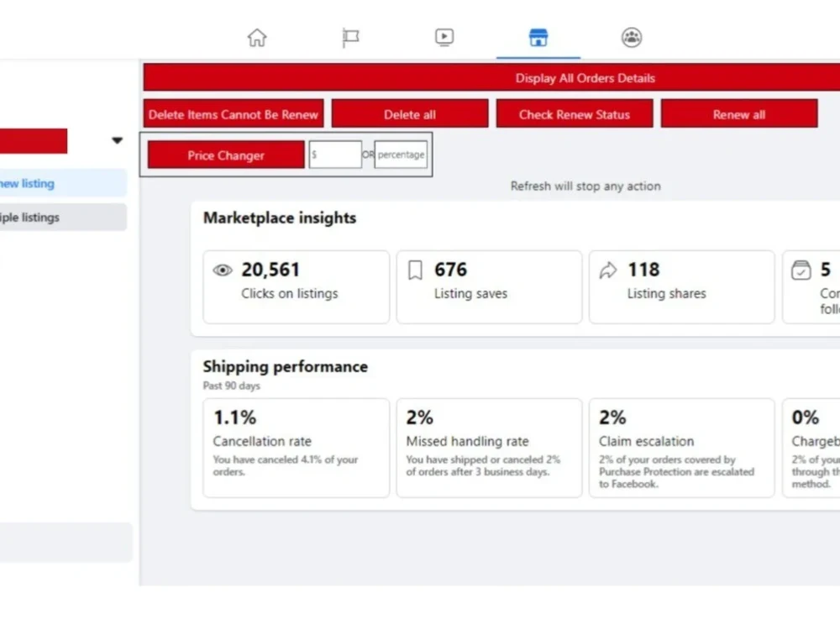Image resolution: width=840 pixels, height=630 pixels.
Task: Click the eye icon beside 20,561
Action: coord(223,270)
